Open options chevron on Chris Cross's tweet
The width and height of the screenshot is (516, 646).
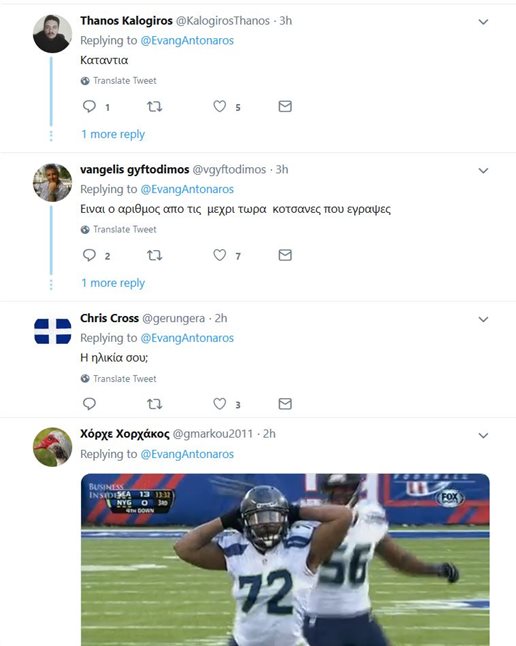(483, 319)
